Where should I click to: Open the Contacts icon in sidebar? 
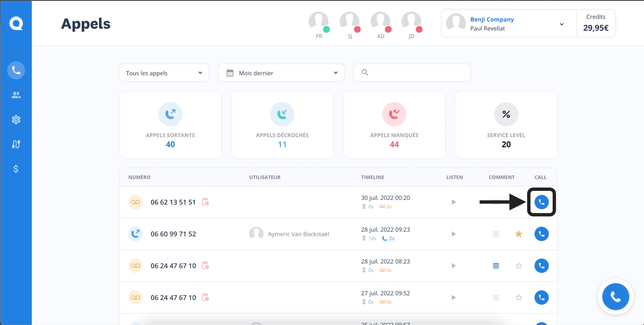coord(16,95)
